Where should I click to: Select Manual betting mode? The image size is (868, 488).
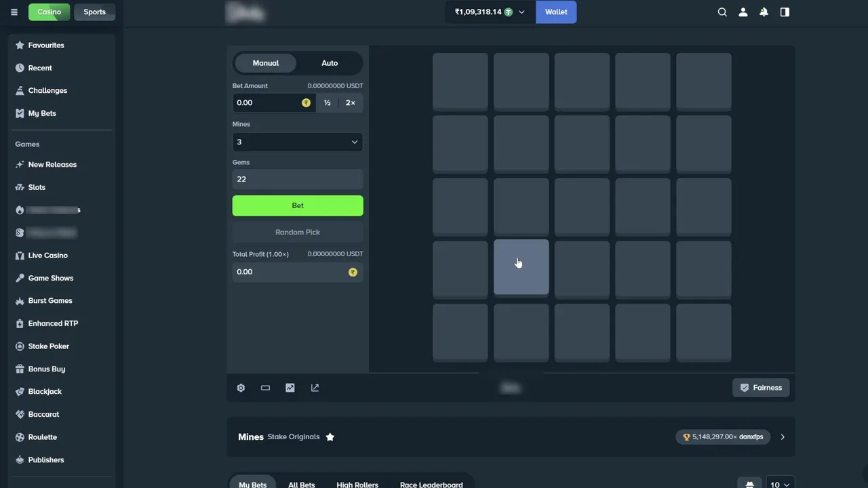[x=266, y=63]
